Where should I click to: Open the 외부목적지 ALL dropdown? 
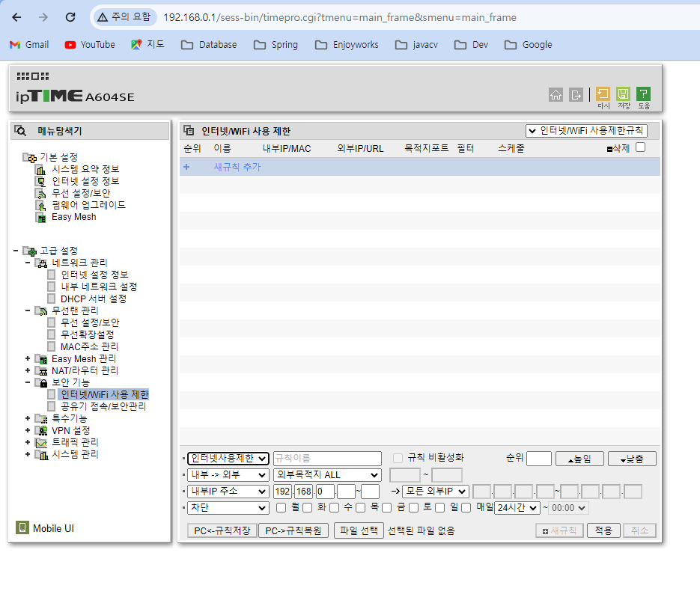(x=327, y=475)
